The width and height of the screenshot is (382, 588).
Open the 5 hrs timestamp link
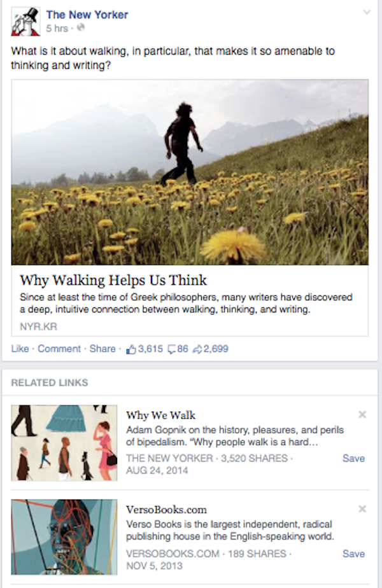(57, 28)
